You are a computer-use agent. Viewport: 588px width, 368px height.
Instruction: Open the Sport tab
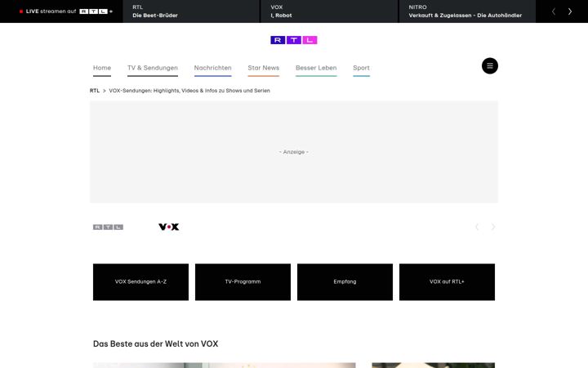(361, 68)
